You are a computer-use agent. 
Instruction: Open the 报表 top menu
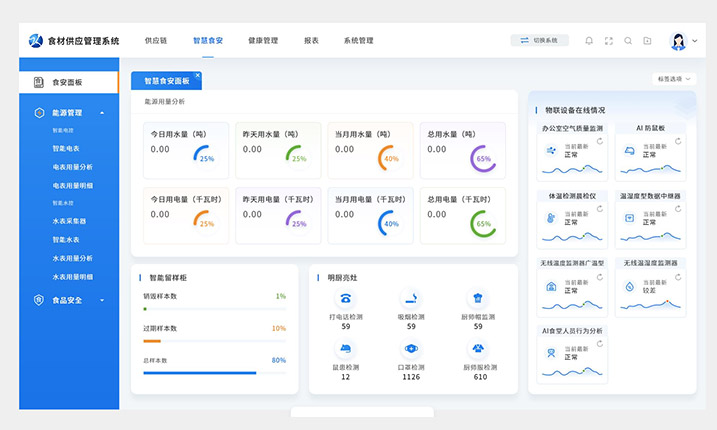(x=311, y=41)
